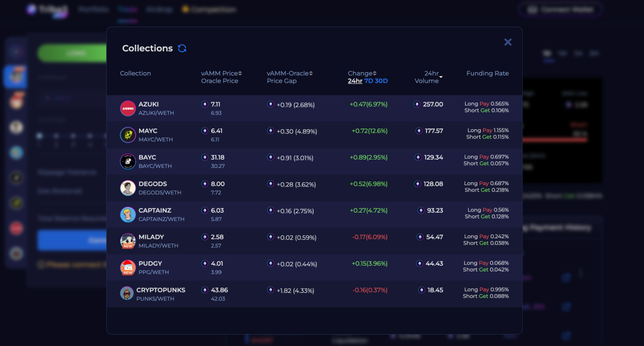Screen dimensions: 644x346
Task: Click the ETH icon beside MILADY price 2.58
Action: click(x=205, y=237)
